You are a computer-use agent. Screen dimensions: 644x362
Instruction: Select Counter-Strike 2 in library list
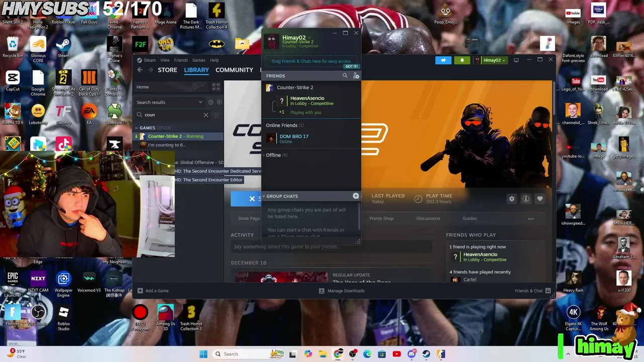tap(179, 136)
